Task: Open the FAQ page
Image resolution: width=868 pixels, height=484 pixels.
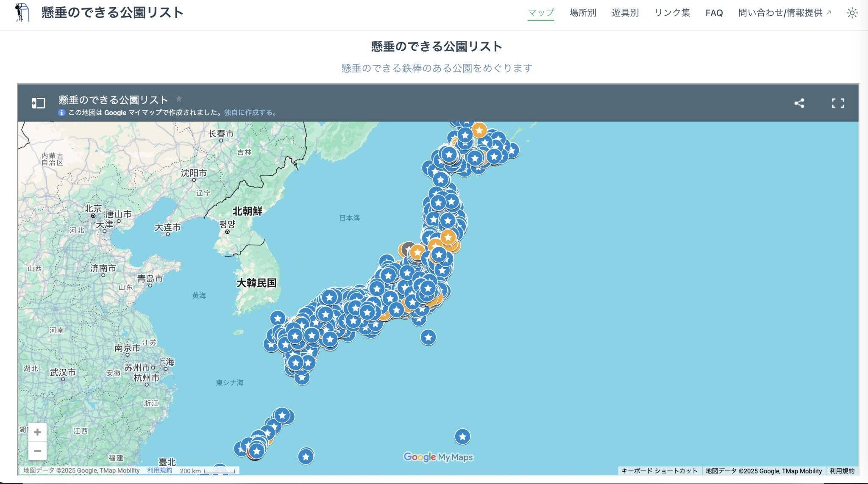Action: tap(714, 13)
